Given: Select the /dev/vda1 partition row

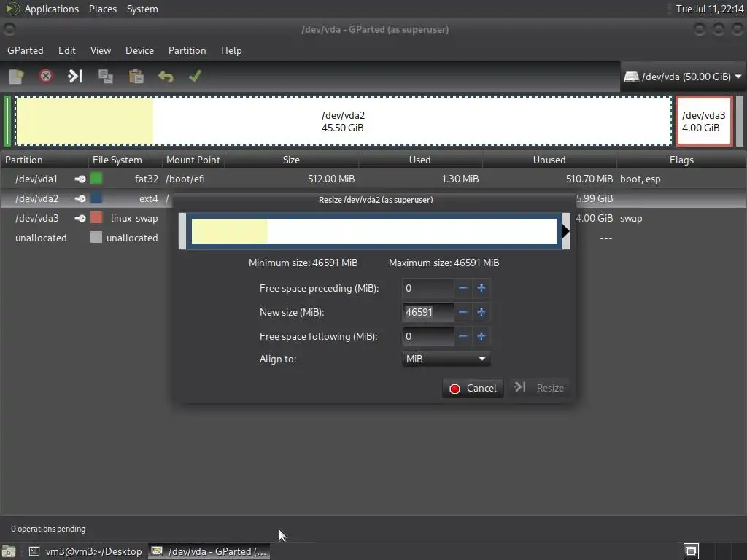Looking at the screenshot, I should 373,179.
